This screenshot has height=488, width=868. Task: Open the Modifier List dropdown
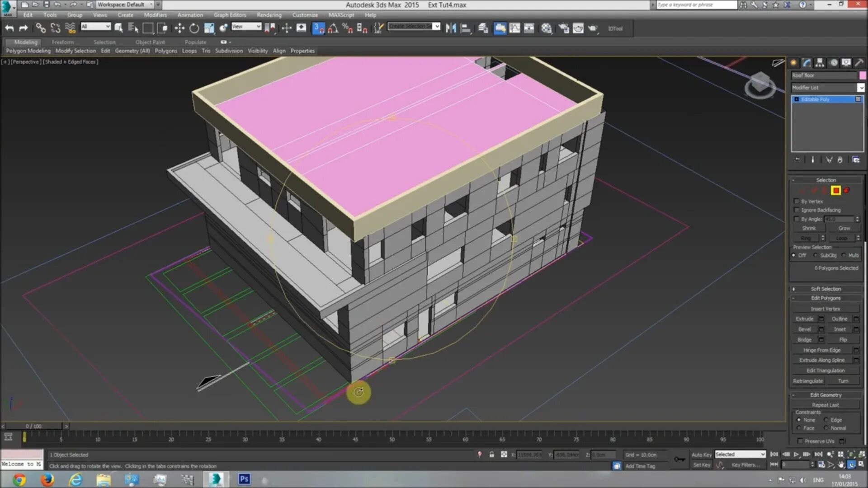coord(861,88)
